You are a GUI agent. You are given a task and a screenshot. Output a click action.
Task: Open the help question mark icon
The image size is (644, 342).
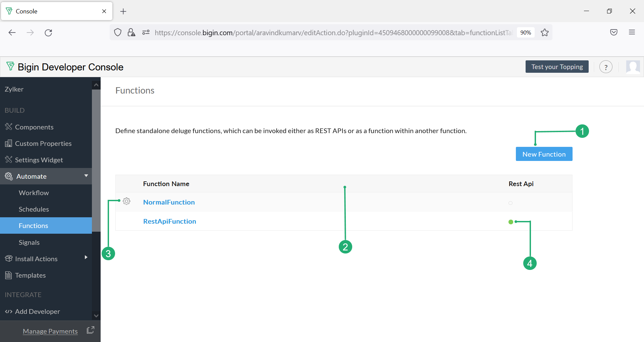click(606, 67)
